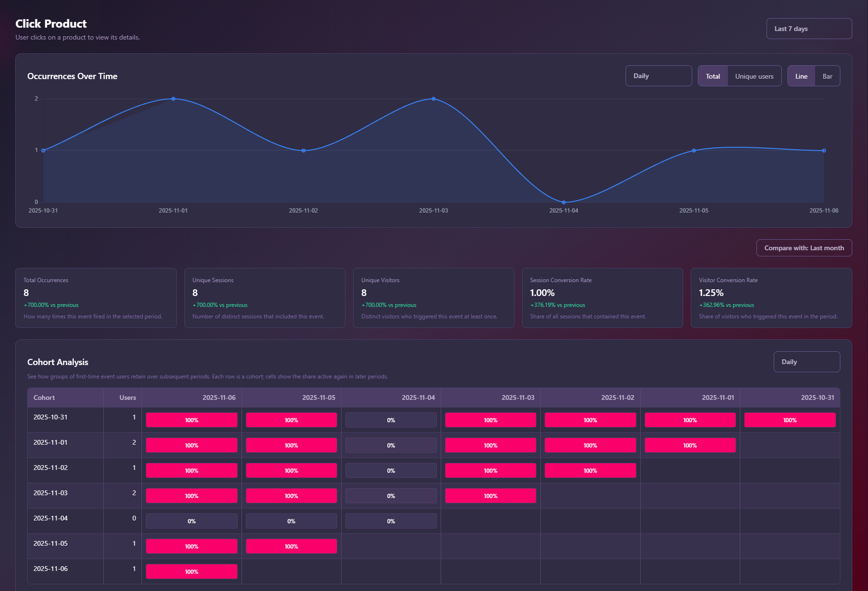Click the Total Occurrences stat card

[96, 298]
